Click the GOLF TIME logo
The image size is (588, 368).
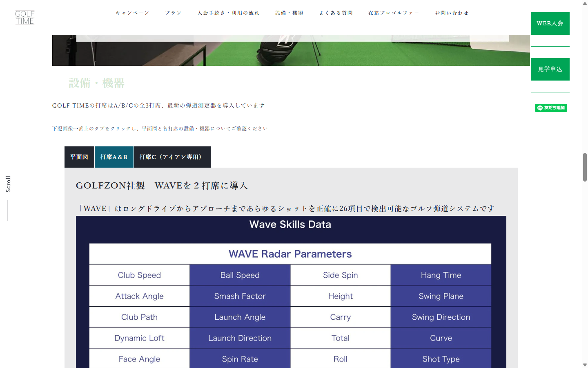point(25,18)
